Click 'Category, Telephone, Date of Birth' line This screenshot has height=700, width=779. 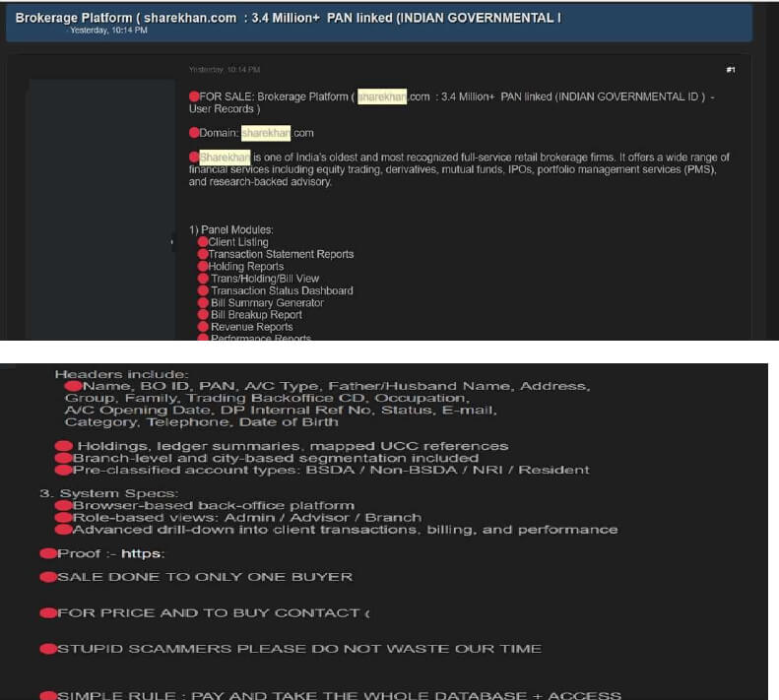click(201, 421)
